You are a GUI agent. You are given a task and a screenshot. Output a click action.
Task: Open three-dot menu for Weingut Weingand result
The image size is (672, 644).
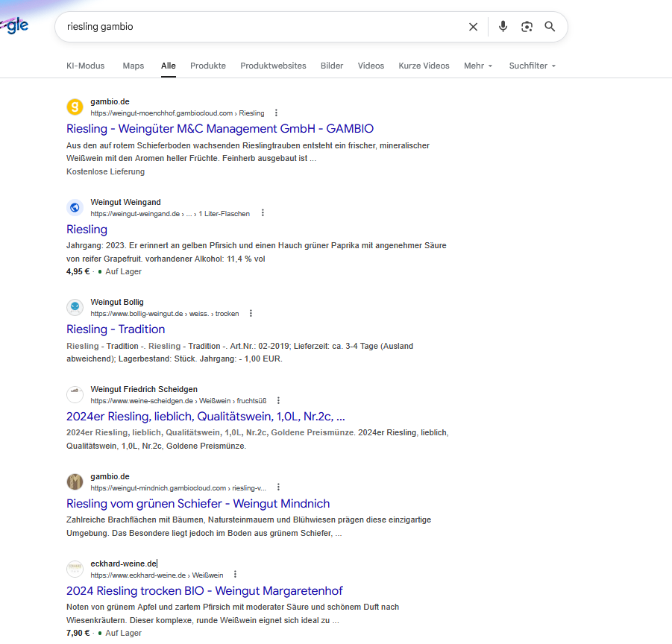click(263, 213)
